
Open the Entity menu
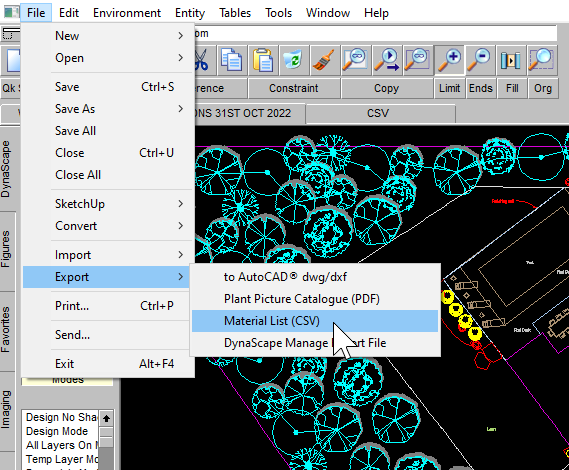[190, 13]
